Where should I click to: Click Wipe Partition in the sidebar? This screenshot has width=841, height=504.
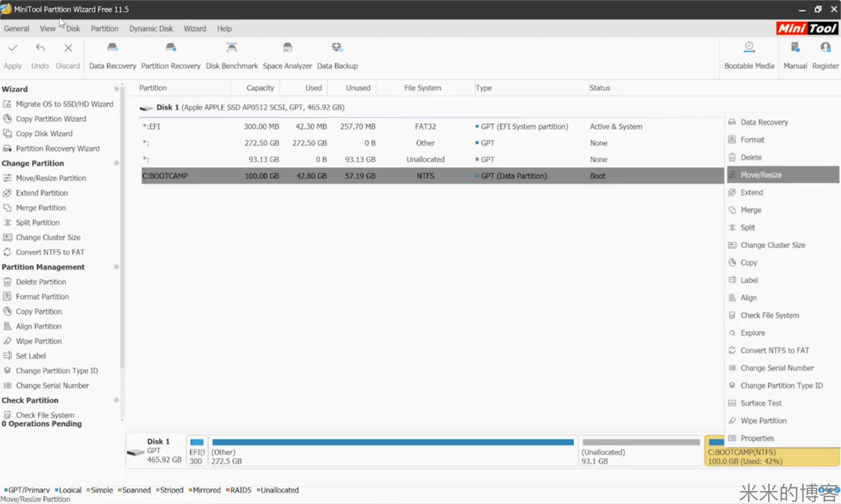38,341
